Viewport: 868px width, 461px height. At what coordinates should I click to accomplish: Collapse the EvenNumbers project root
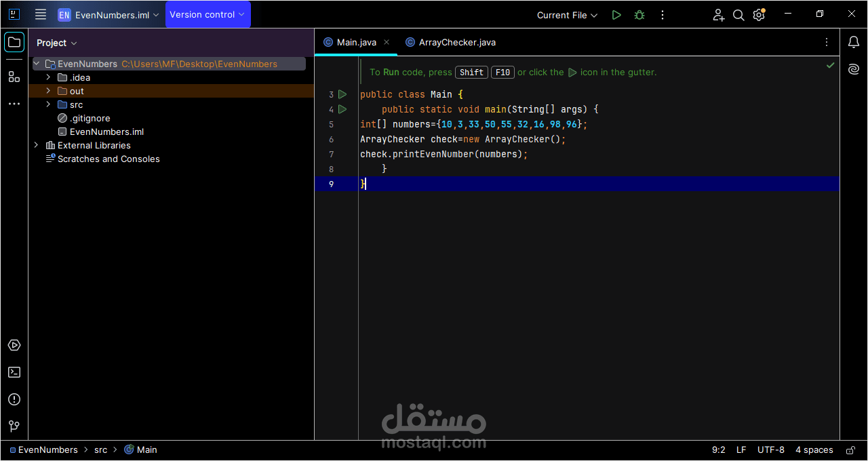coord(36,63)
